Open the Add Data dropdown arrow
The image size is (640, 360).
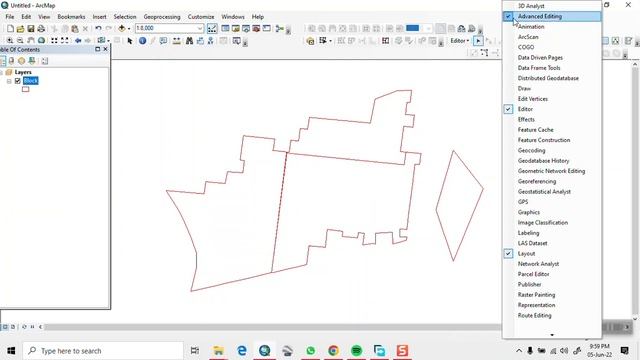click(129, 29)
